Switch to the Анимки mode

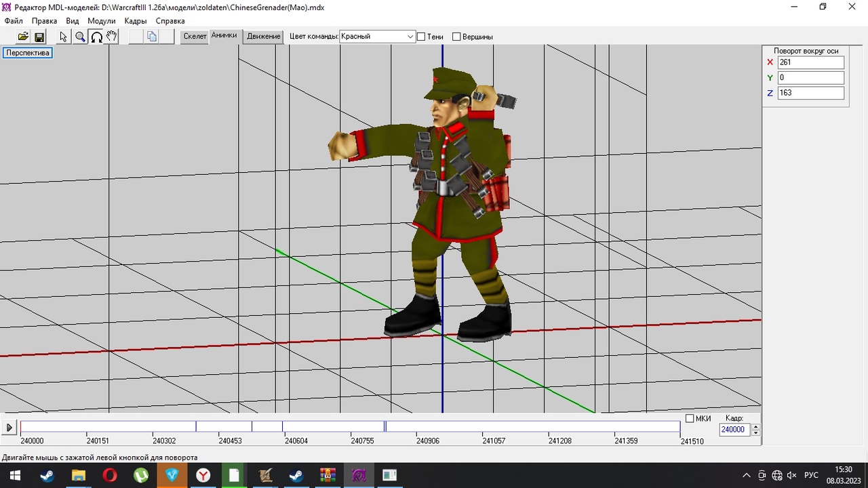click(224, 36)
